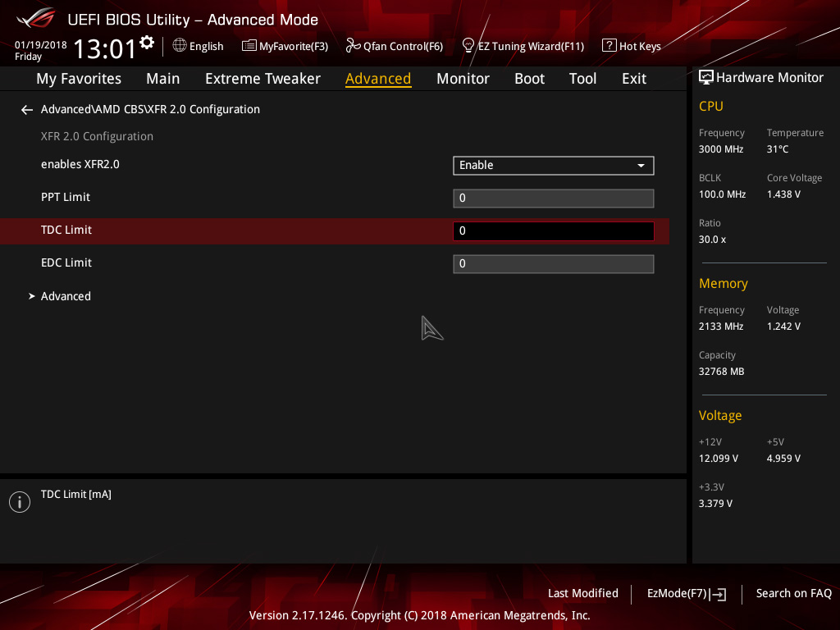Image resolution: width=840 pixels, height=630 pixels.
Task: Select the enables XFR2.0 label
Action: pyautogui.click(x=80, y=164)
